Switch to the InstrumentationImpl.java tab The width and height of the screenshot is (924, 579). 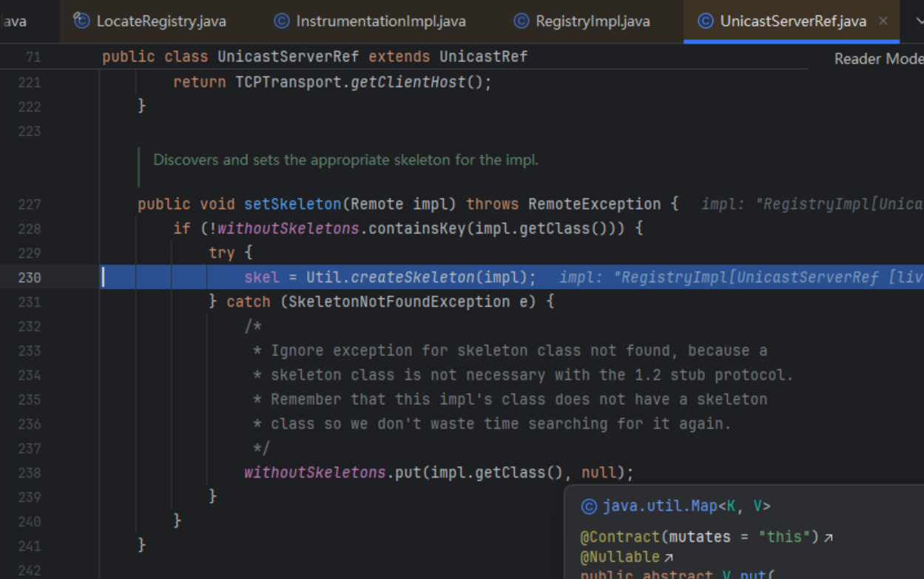(380, 21)
